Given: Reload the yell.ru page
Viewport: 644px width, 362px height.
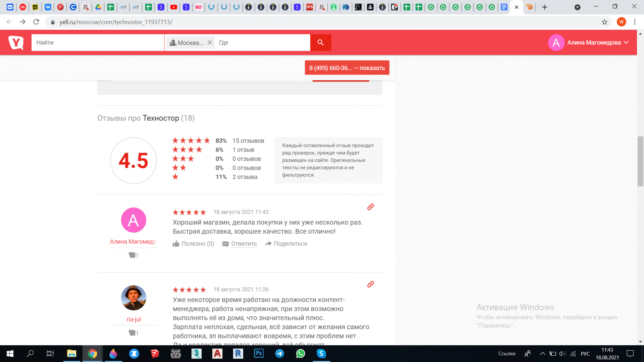Looking at the screenshot, I should (x=36, y=22).
